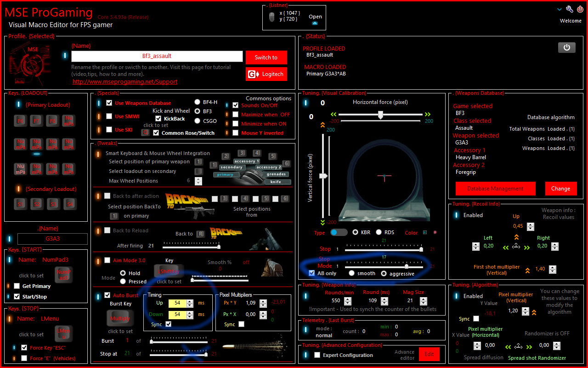Open Database Management

[496, 189]
